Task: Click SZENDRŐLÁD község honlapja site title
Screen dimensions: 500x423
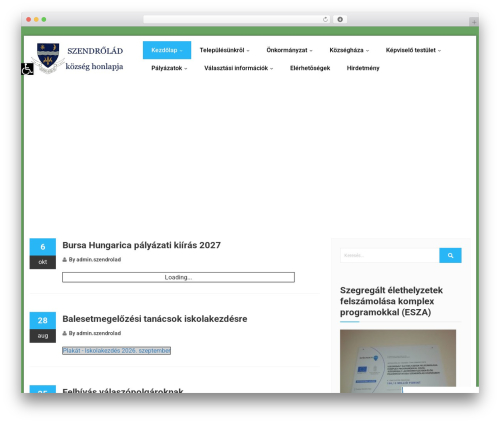Action: click(x=95, y=59)
